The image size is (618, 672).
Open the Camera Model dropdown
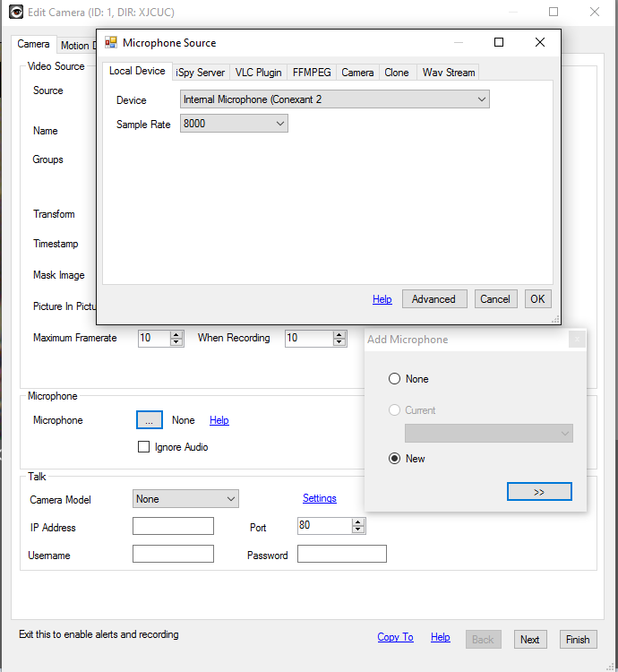(185, 499)
